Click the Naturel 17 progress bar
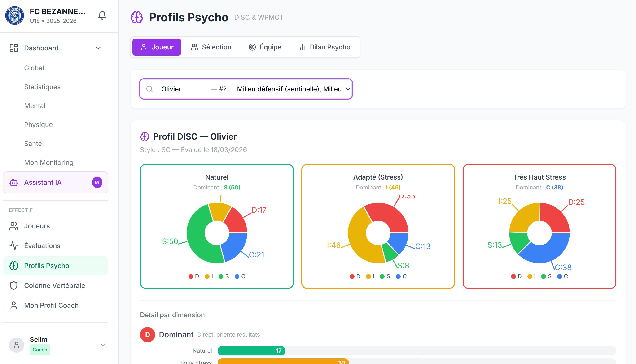This screenshot has width=636, height=364. (x=251, y=351)
